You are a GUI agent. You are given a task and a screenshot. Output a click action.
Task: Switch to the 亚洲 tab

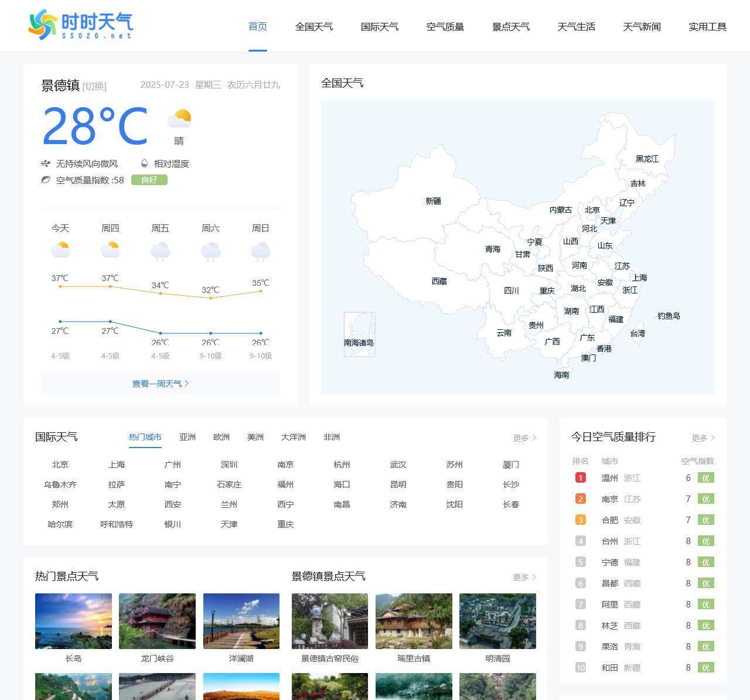(x=187, y=436)
